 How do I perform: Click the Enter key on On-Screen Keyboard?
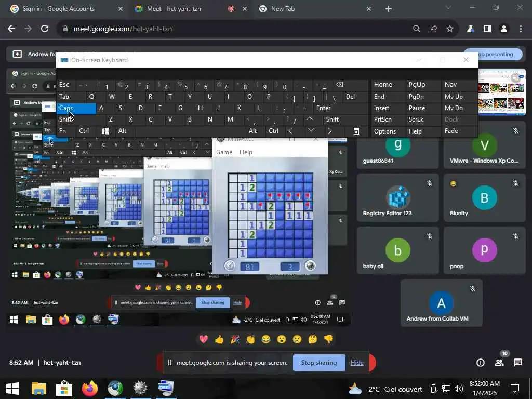coord(340,108)
